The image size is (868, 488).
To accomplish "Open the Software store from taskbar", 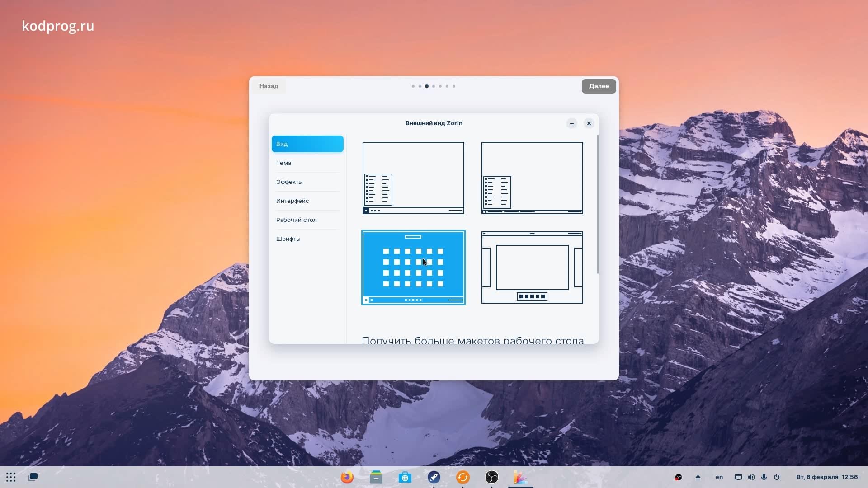I will [405, 477].
